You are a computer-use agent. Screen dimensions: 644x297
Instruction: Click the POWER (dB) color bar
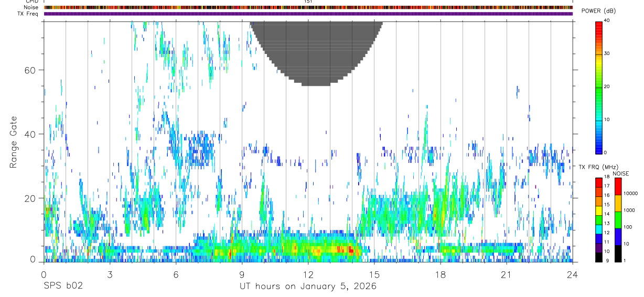[x=599, y=87]
